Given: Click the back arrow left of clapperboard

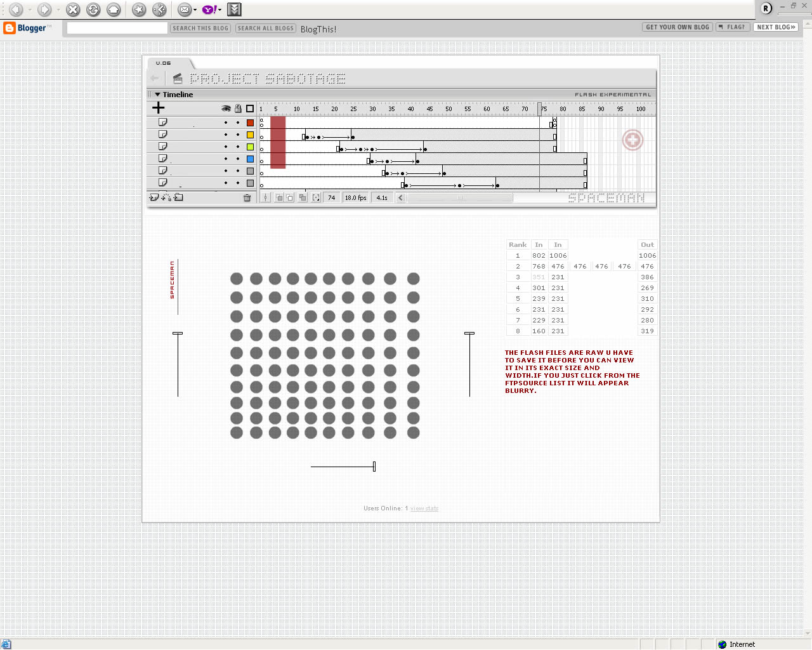Looking at the screenshot, I should coord(155,78).
